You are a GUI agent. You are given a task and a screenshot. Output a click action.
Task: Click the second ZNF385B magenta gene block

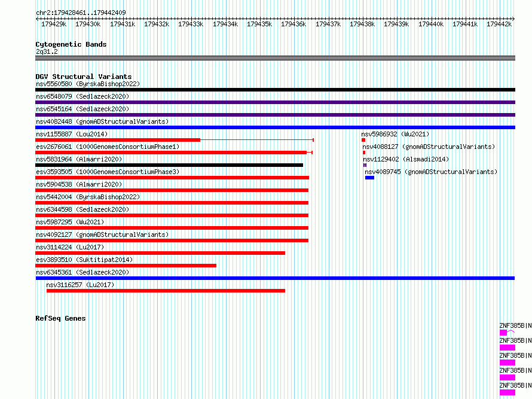click(507, 348)
